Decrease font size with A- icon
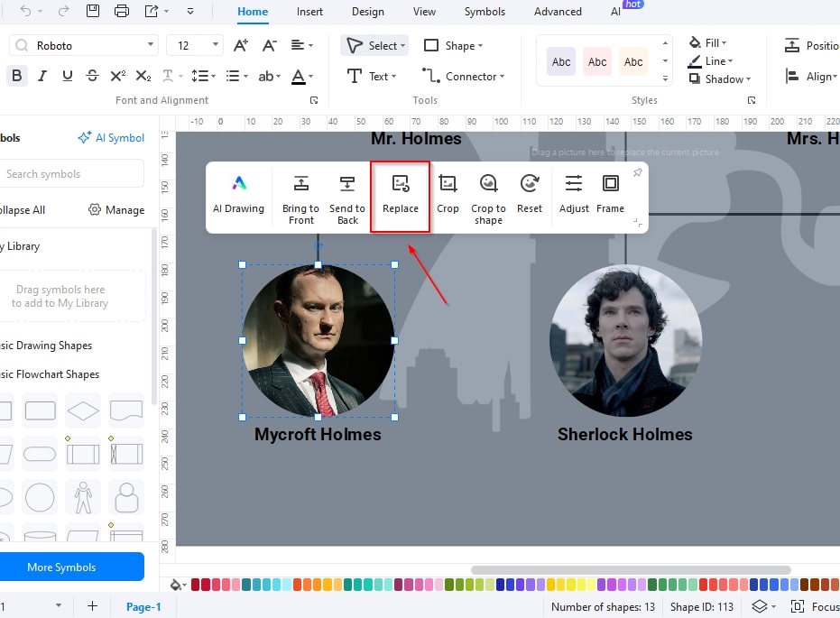This screenshot has height=618, width=840. 269,45
